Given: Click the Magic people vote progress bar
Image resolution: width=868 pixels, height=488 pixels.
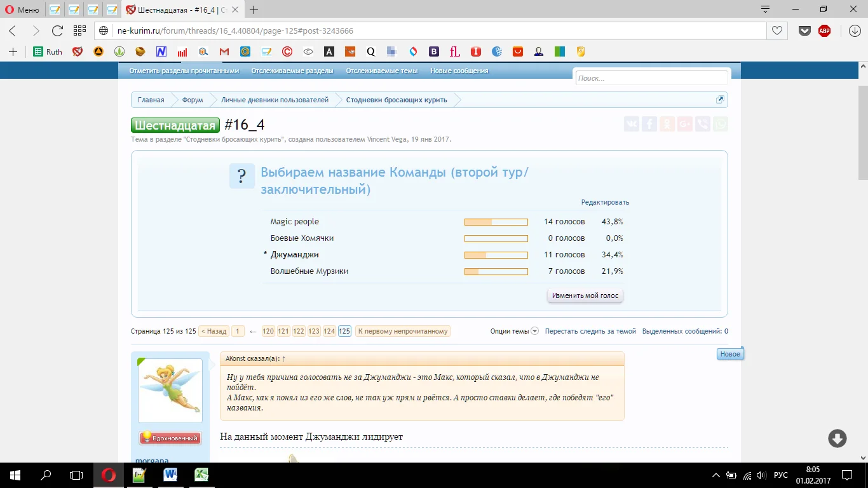Looking at the screenshot, I should point(496,222).
